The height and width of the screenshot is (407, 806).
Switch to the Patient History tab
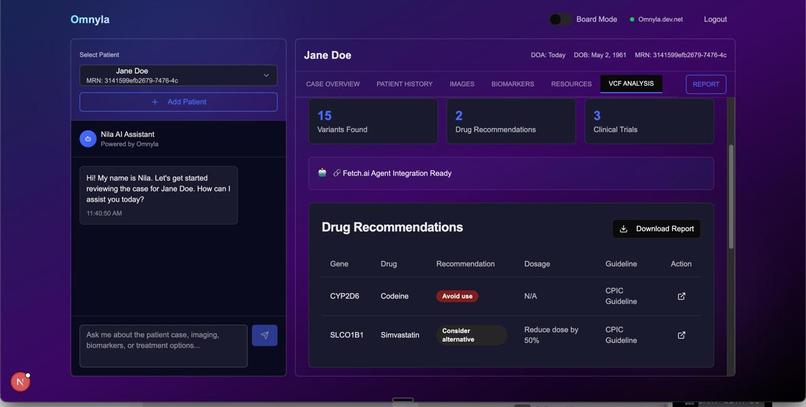(405, 84)
